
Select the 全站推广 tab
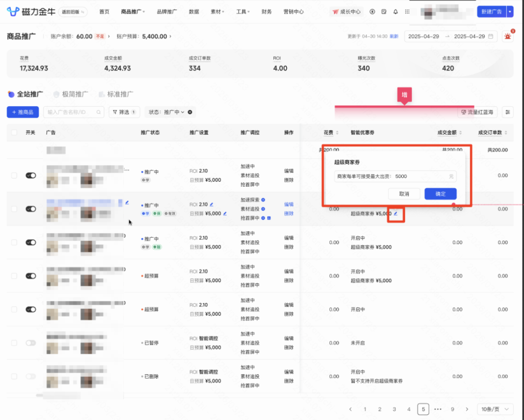25,94
